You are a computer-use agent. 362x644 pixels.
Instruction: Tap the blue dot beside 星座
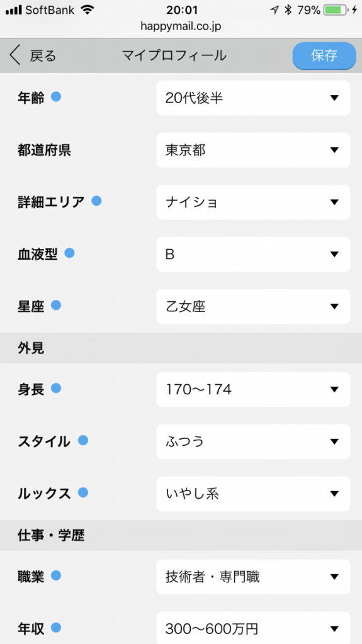[56, 305]
